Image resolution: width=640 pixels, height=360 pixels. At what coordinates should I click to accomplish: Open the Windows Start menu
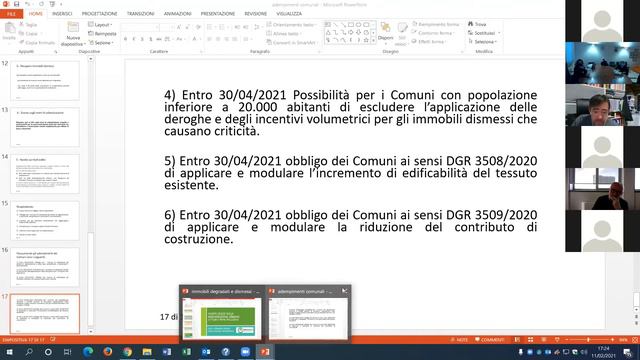(x=9, y=352)
